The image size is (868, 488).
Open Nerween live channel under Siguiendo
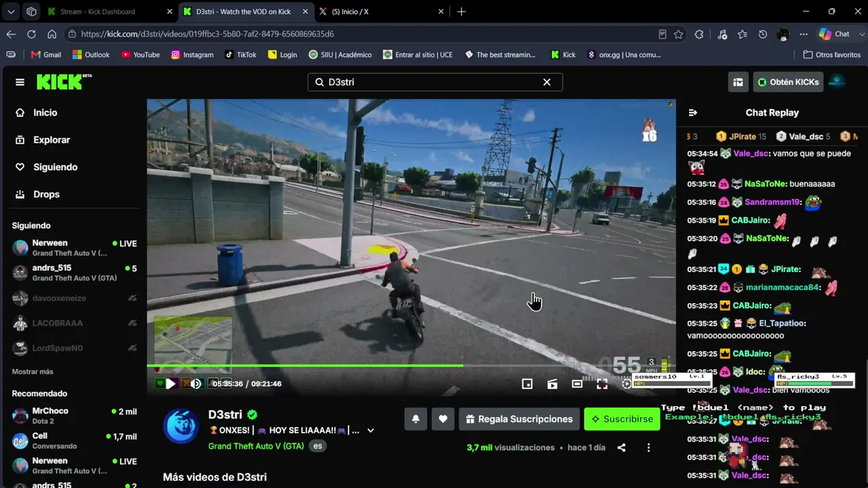click(74, 247)
